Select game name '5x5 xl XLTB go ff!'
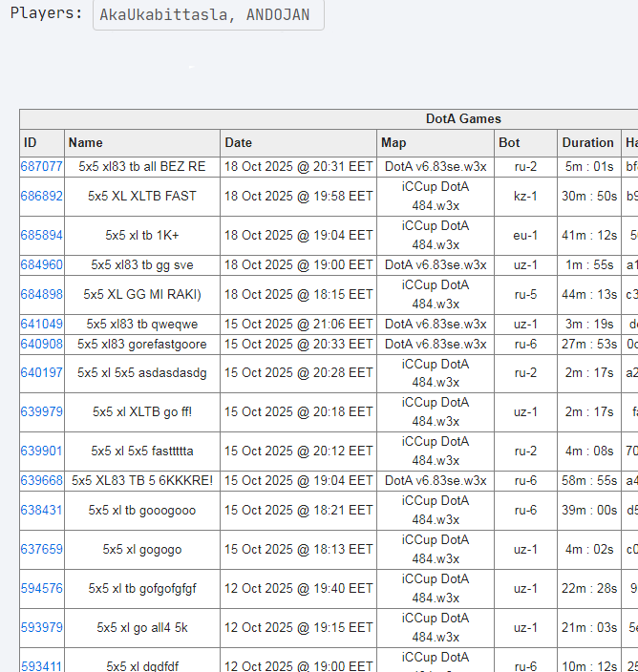The image size is (638, 672). [142, 411]
